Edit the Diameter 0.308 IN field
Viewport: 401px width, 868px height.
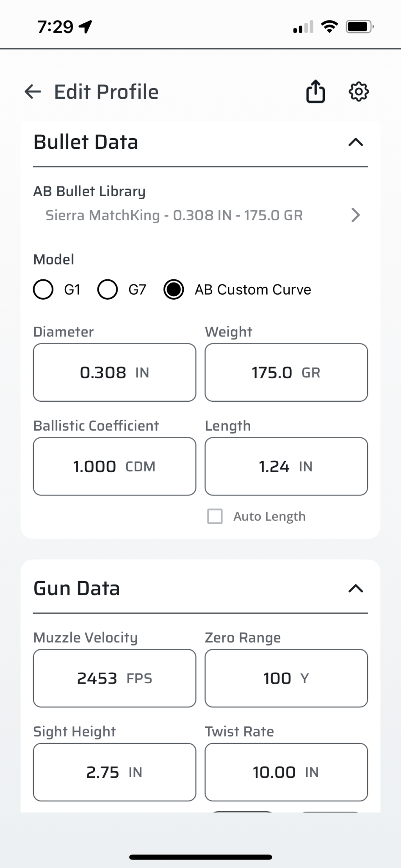114,373
